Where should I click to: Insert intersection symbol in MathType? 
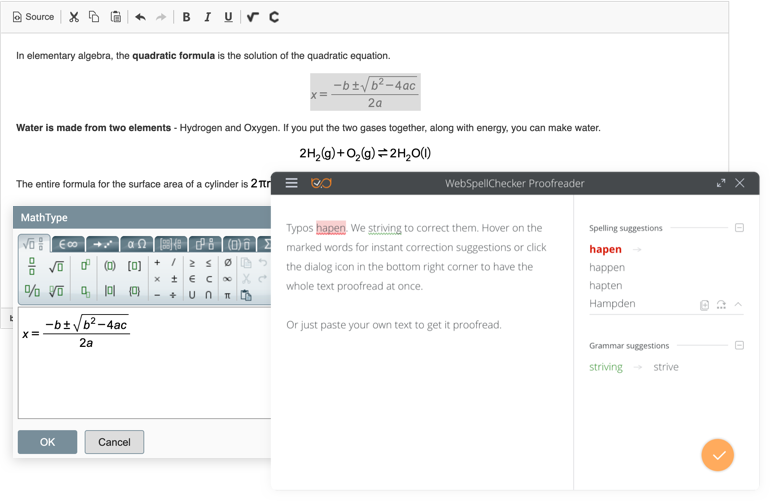click(x=208, y=295)
